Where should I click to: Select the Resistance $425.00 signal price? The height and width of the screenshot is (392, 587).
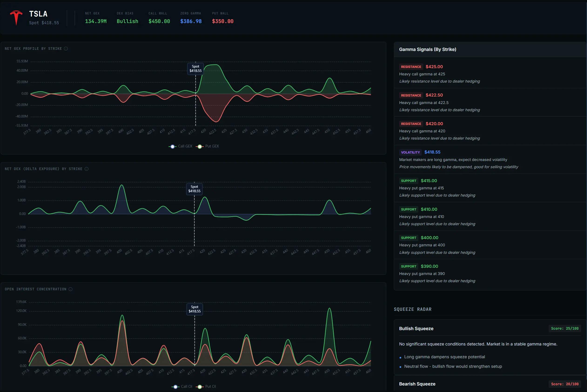[434, 67]
